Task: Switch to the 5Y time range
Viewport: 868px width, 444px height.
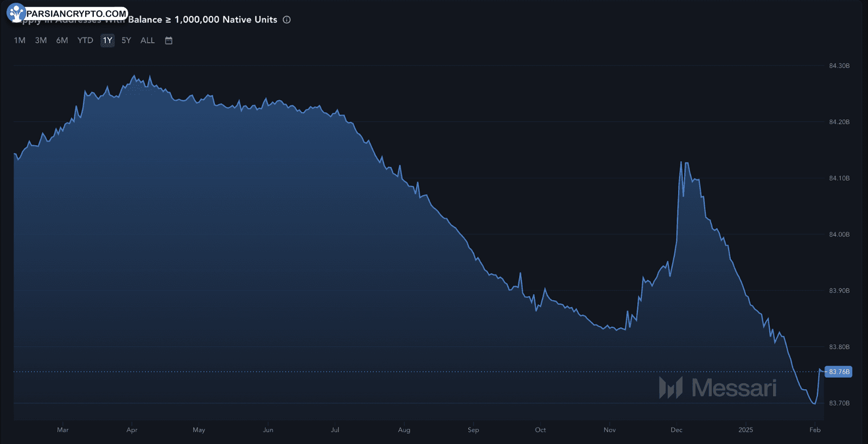Action: pyautogui.click(x=126, y=41)
